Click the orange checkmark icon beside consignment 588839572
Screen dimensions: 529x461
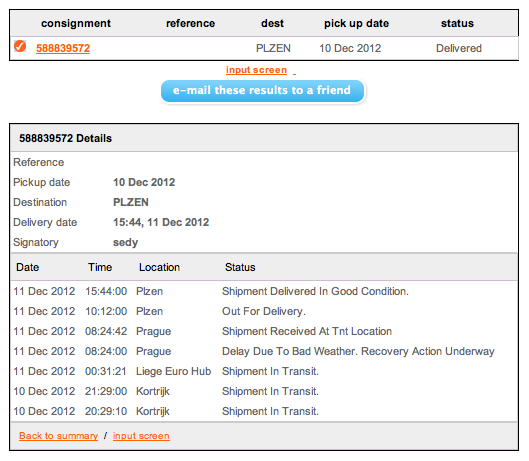(x=20, y=46)
